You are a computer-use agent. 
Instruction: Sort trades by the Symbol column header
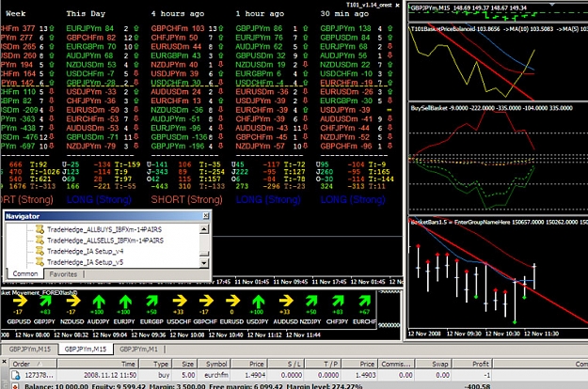[214, 364]
